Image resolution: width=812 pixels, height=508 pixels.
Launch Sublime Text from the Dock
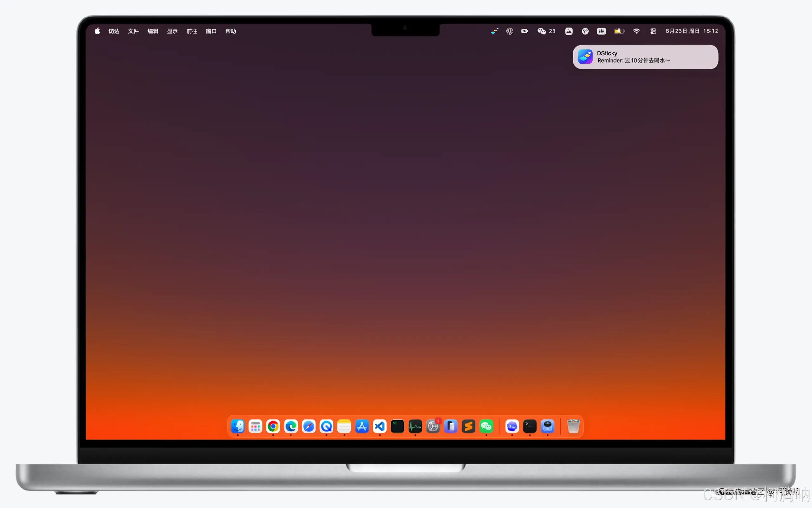[x=469, y=426]
